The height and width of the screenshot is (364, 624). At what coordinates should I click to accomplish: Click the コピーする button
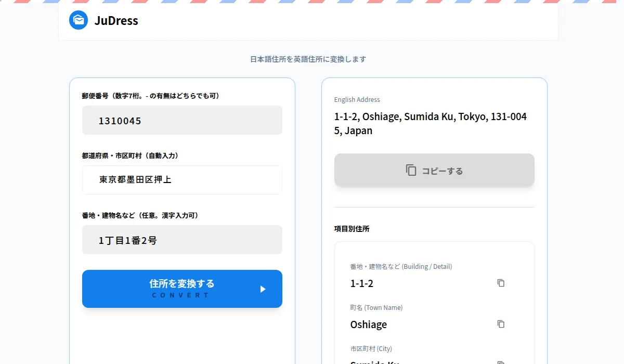(434, 170)
